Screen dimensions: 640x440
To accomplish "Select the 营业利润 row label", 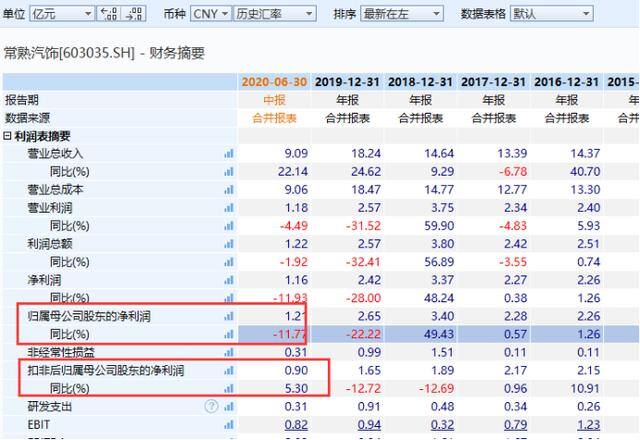I will coord(50,208).
